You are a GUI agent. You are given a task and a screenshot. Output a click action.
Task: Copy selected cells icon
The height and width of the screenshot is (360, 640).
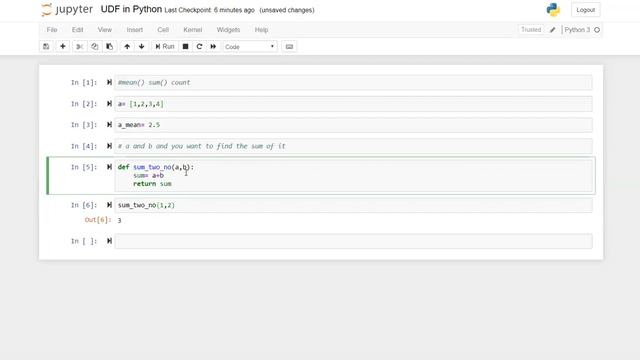click(95, 47)
